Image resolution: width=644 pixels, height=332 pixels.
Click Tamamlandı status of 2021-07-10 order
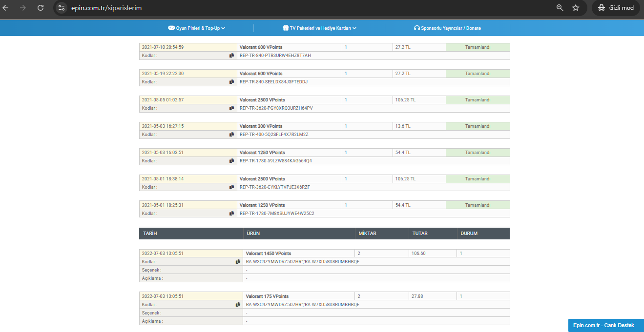[478, 47]
